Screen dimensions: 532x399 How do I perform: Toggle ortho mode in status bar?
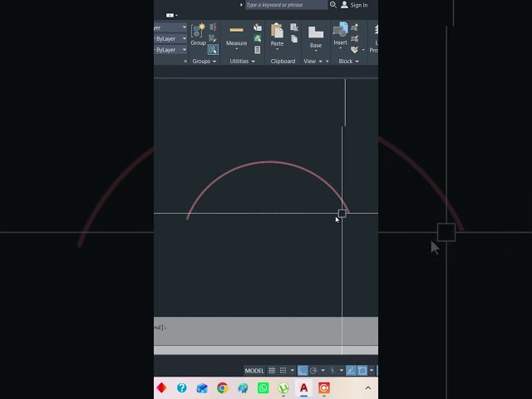(303, 371)
